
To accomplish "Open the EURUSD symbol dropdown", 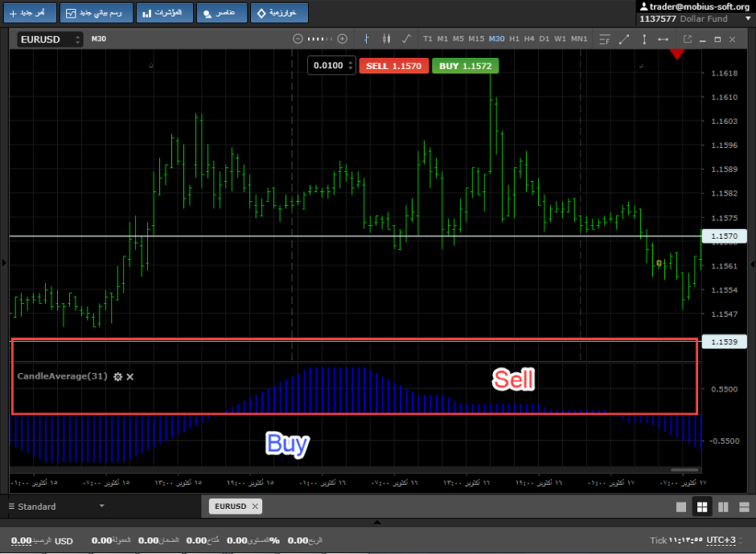I will pos(51,39).
